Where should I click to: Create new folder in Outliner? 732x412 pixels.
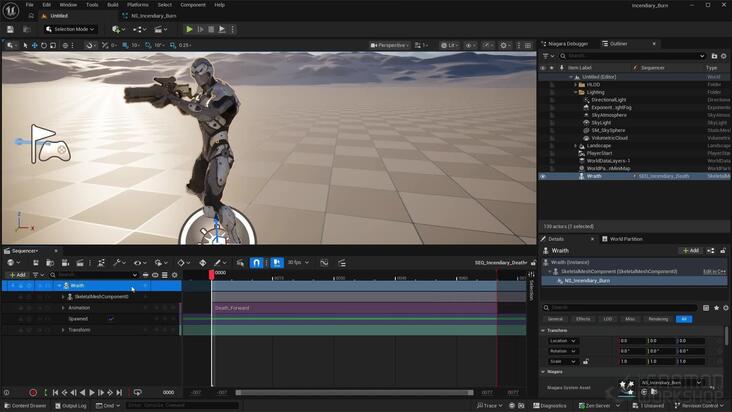point(714,56)
